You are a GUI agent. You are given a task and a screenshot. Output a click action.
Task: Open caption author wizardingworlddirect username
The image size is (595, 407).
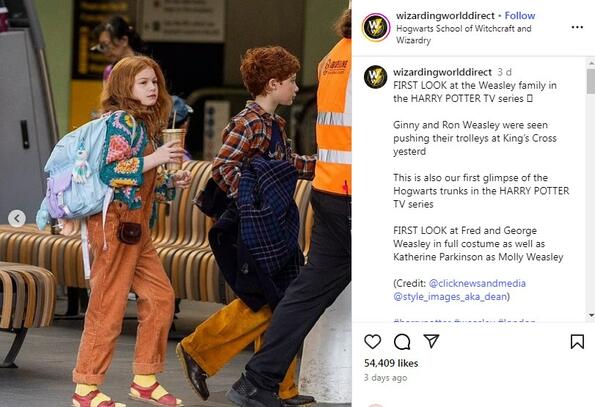pos(442,72)
